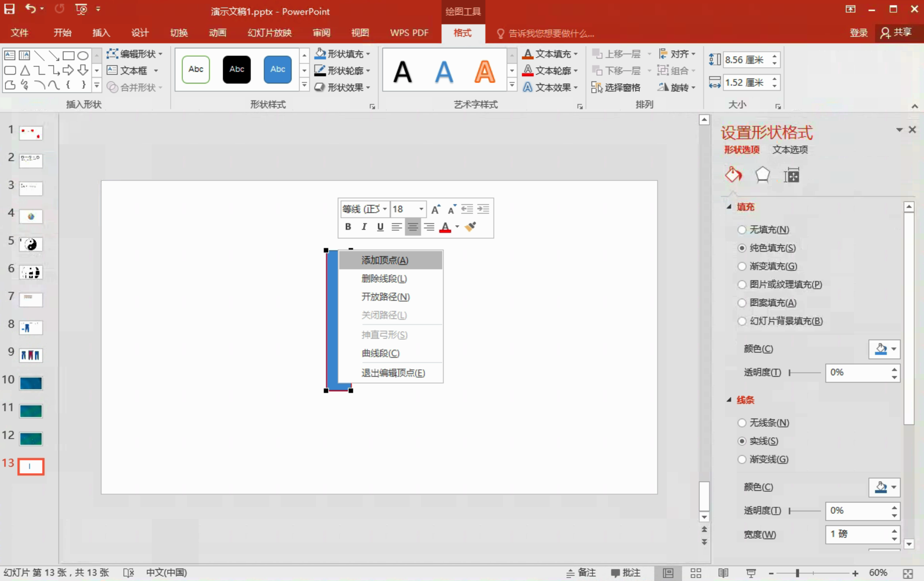Screen dimensions: 924x581
Task: Pick the oval shape in shapes gallery
Action: [x=83, y=56]
